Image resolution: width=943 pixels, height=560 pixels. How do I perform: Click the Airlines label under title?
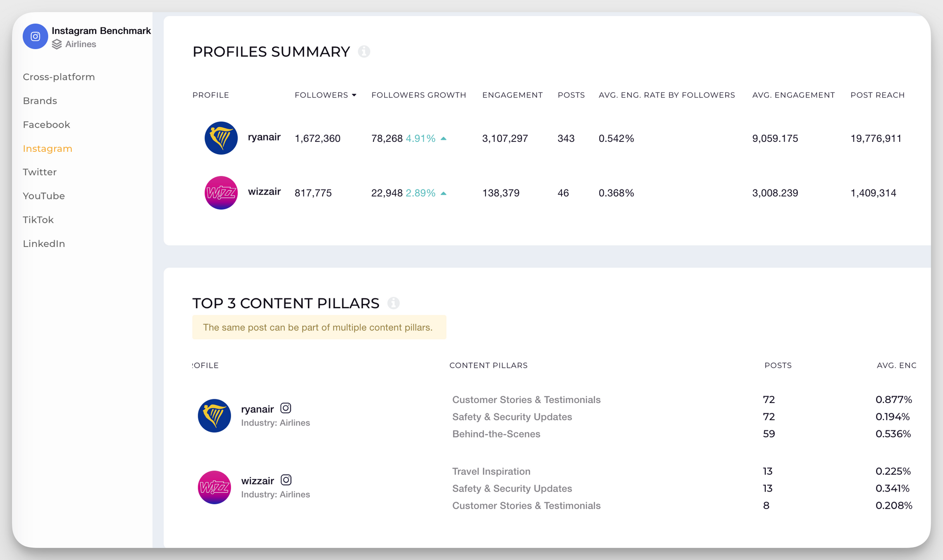click(x=81, y=44)
